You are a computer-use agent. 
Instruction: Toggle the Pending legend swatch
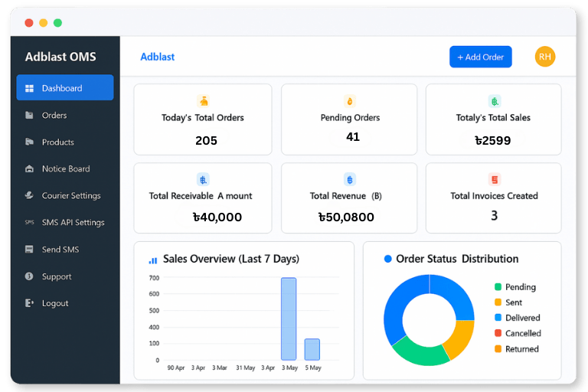coord(498,287)
